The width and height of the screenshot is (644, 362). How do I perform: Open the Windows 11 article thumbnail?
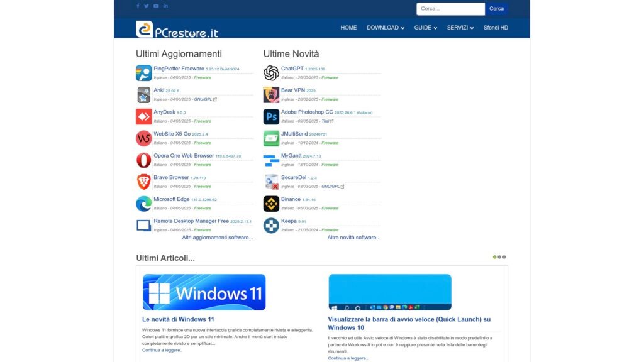pyautogui.click(x=204, y=292)
